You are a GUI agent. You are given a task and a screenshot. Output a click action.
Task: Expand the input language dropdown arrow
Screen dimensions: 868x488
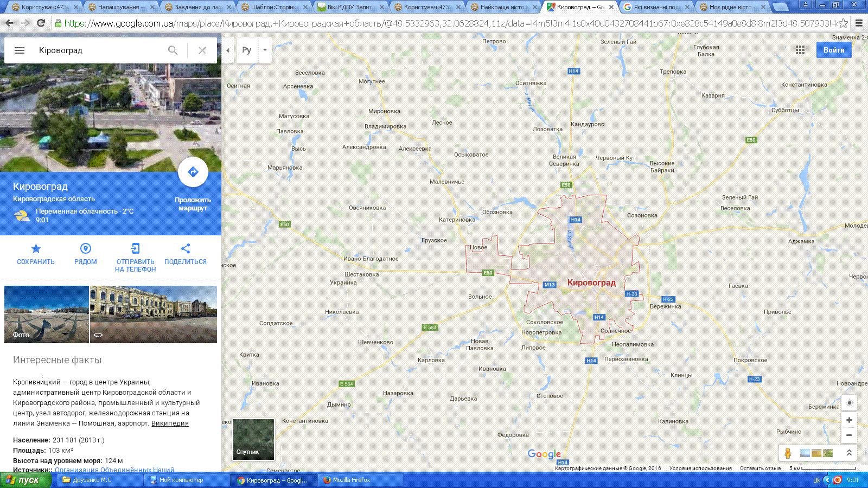pyautogui.click(x=265, y=50)
